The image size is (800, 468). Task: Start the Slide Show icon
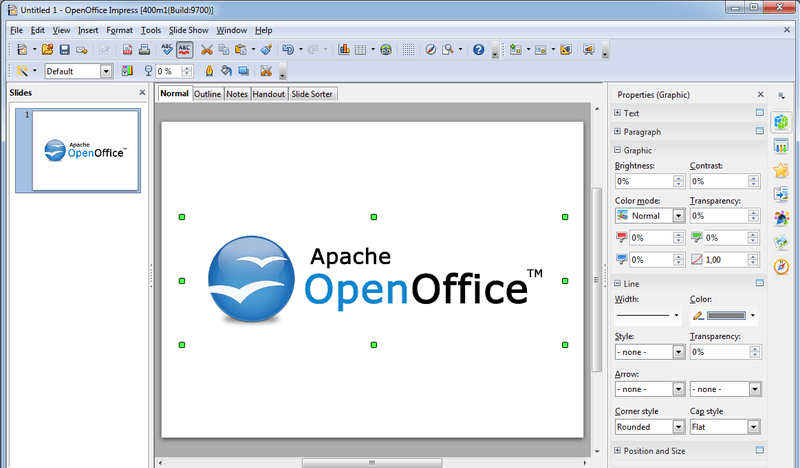pos(589,50)
